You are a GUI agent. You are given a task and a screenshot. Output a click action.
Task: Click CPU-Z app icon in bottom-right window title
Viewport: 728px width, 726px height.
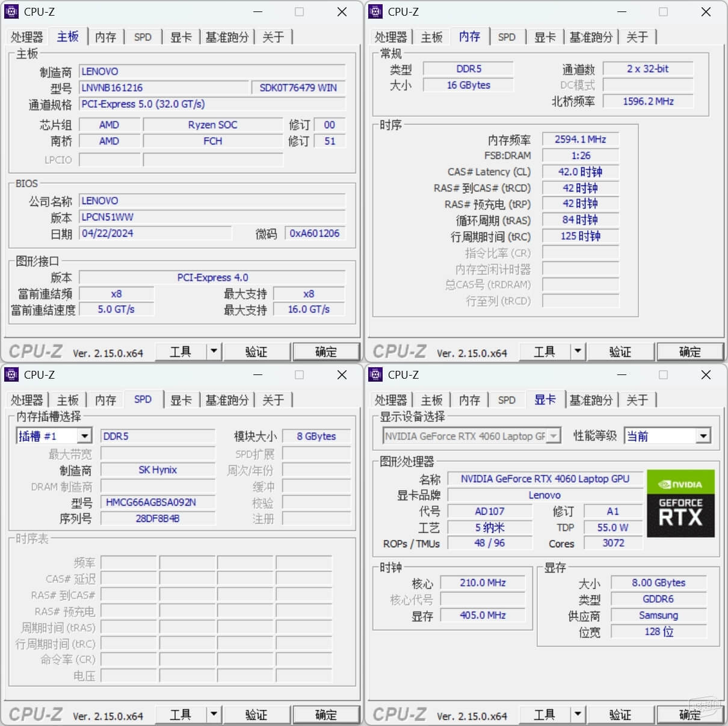[375, 374]
